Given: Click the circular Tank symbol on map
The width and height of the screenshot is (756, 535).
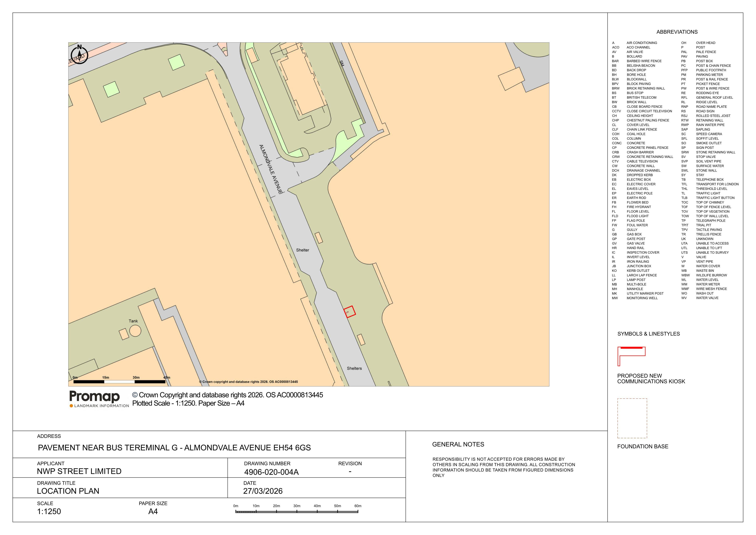Looking at the screenshot, I should [x=135, y=331].
